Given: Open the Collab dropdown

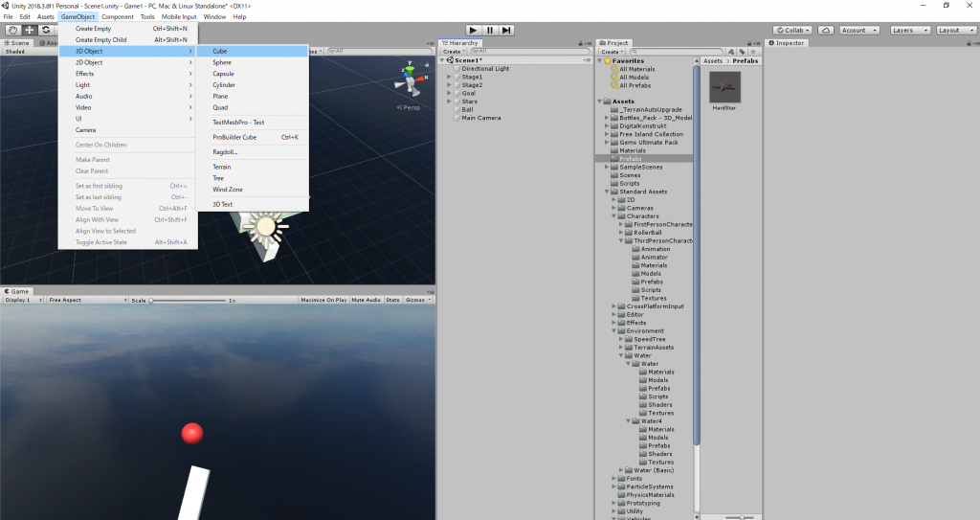Looking at the screenshot, I should pos(792,30).
